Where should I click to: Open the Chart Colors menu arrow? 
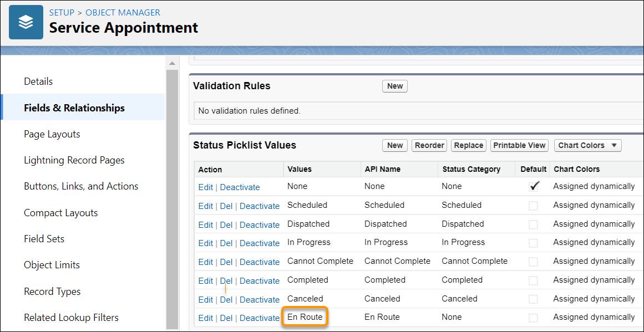point(613,145)
